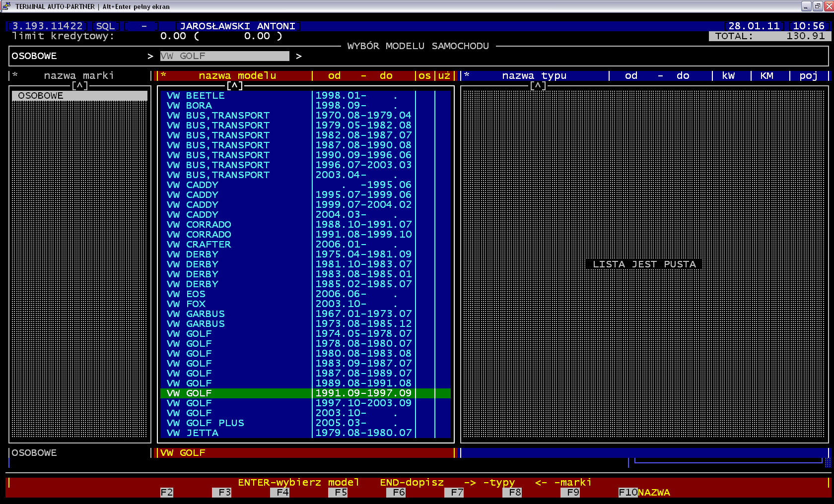Restore down the terminal window
Screen dimensions: 834x504
(x=818, y=6)
